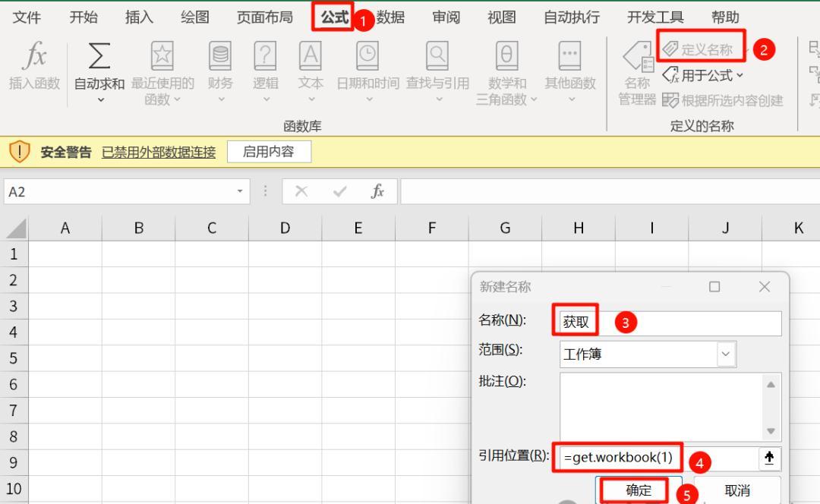Select column F header
The image size is (820, 504).
coord(432,228)
